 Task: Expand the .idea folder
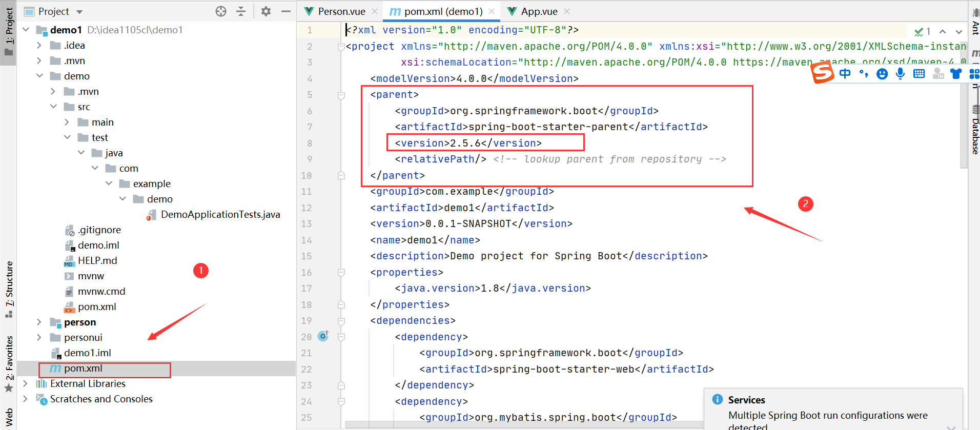[x=39, y=45]
